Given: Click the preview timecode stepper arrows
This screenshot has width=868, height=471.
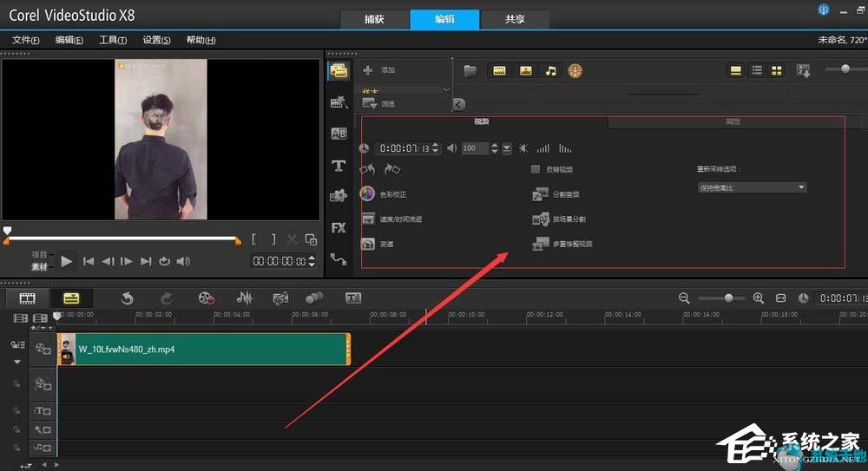Looking at the screenshot, I should tap(312, 261).
